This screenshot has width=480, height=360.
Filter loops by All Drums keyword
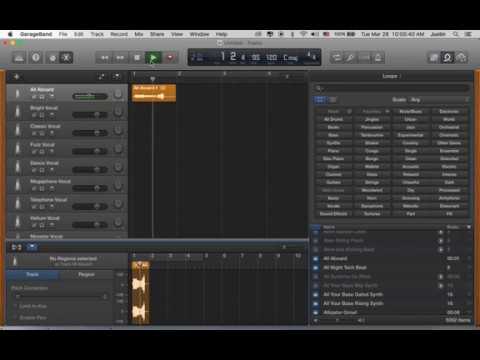tap(333, 119)
